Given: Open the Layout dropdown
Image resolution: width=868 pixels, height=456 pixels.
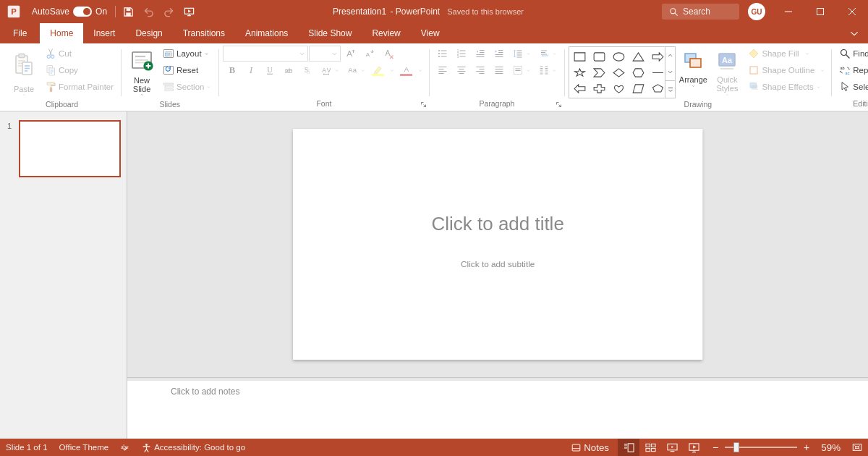Looking at the screenshot, I should pos(186,54).
